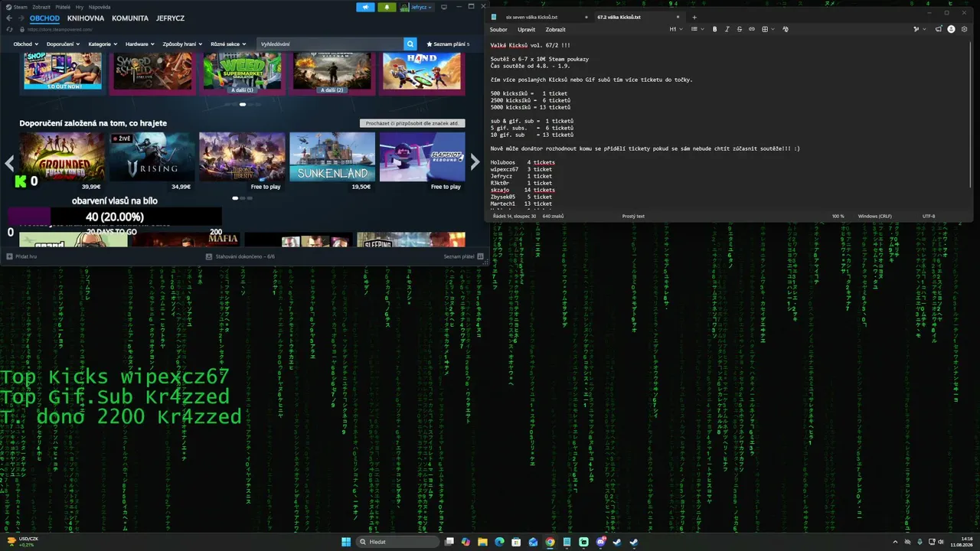Open Copilot from the taskbar
The width and height of the screenshot is (980, 551).
coord(465,542)
